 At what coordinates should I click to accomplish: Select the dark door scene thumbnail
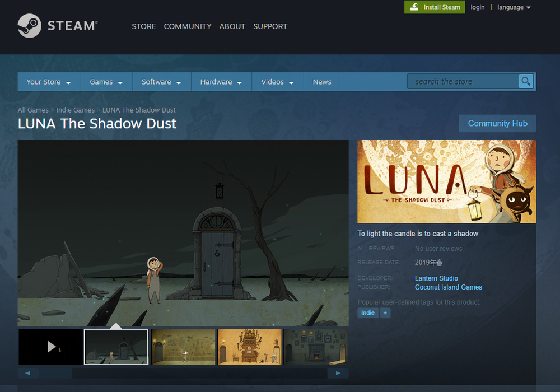tap(116, 347)
